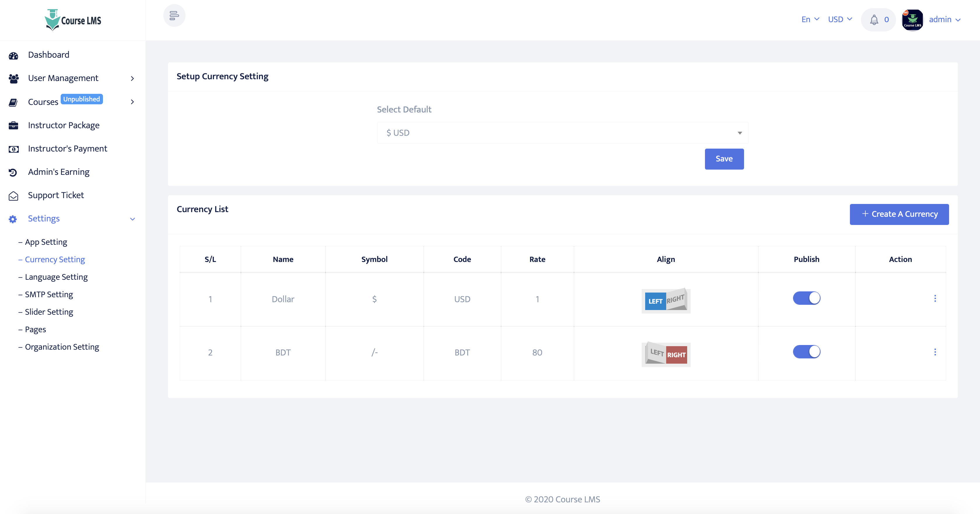Switch BDT alignment LEFT/RIGHT toggle
The width and height of the screenshot is (980, 514).
(x=666, y=354)
